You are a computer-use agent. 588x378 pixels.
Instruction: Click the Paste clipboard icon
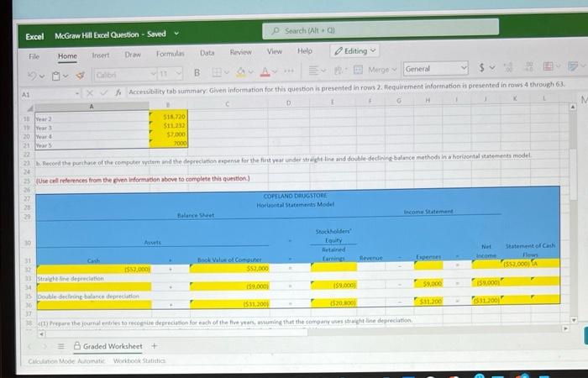[x=56, y=76]
